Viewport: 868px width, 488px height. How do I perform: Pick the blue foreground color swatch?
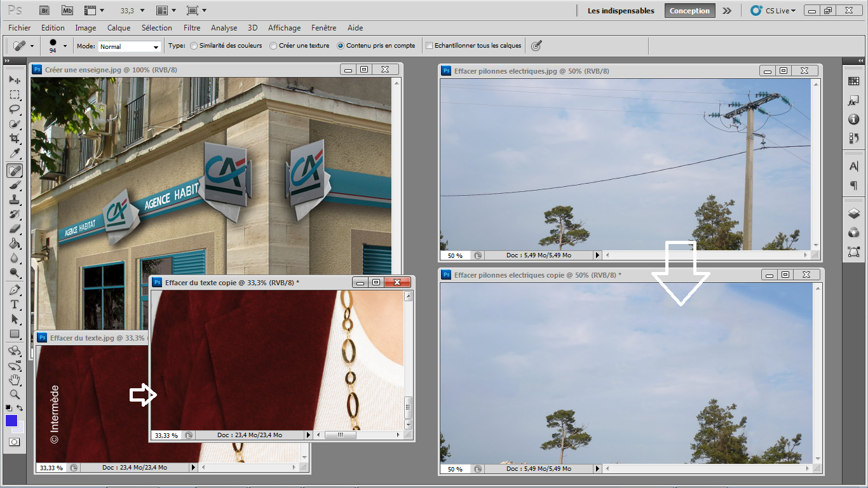point(11,421)
